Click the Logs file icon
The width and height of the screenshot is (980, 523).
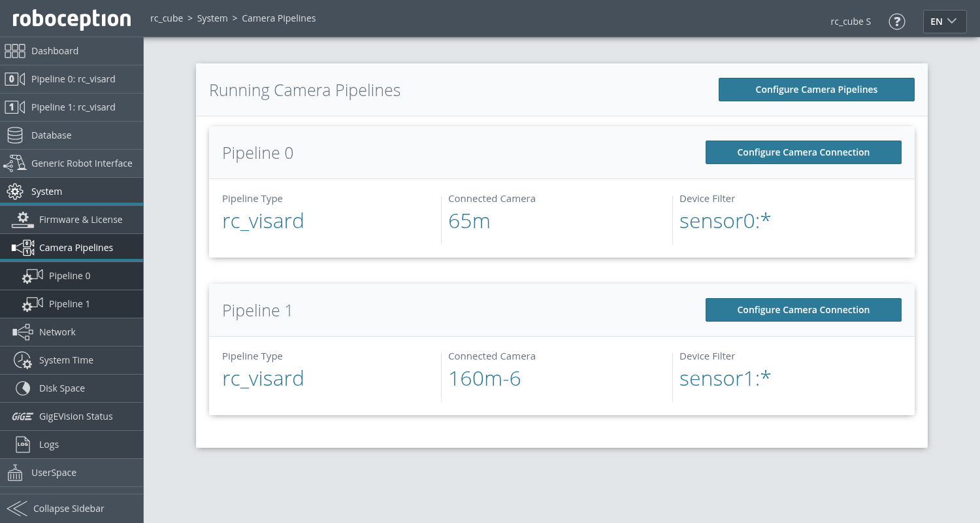tap(23, 445)
